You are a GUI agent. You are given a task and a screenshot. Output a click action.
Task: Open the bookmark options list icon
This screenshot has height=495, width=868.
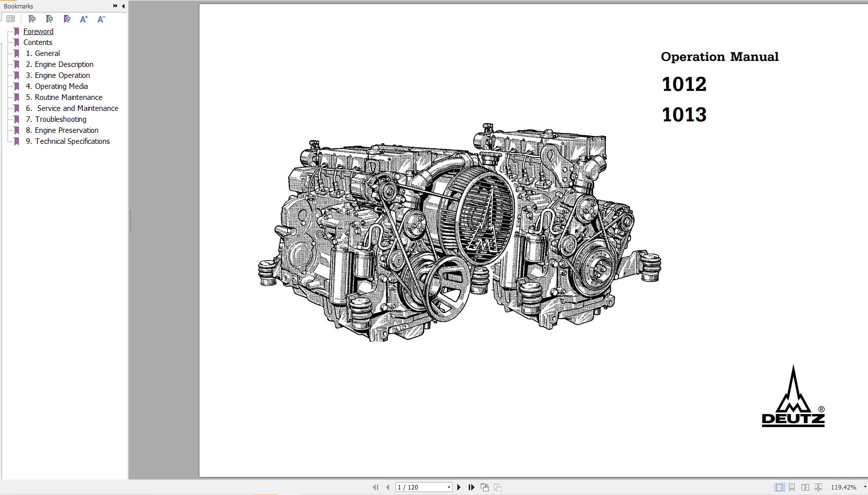pos(10,18)
